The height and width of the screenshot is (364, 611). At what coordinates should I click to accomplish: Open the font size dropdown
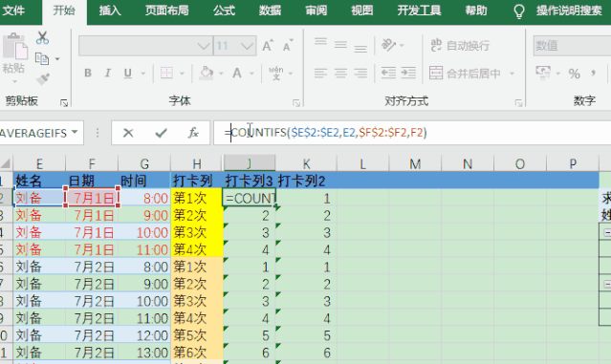pyautogui.click(x=247, y=46)
